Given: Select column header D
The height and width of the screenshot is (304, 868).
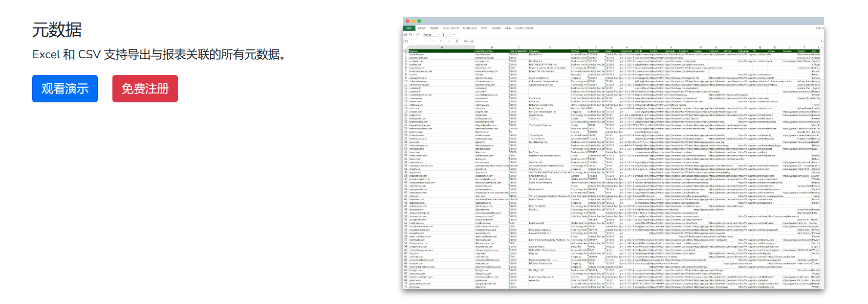Looking at the screenshot, I should 549,47.
